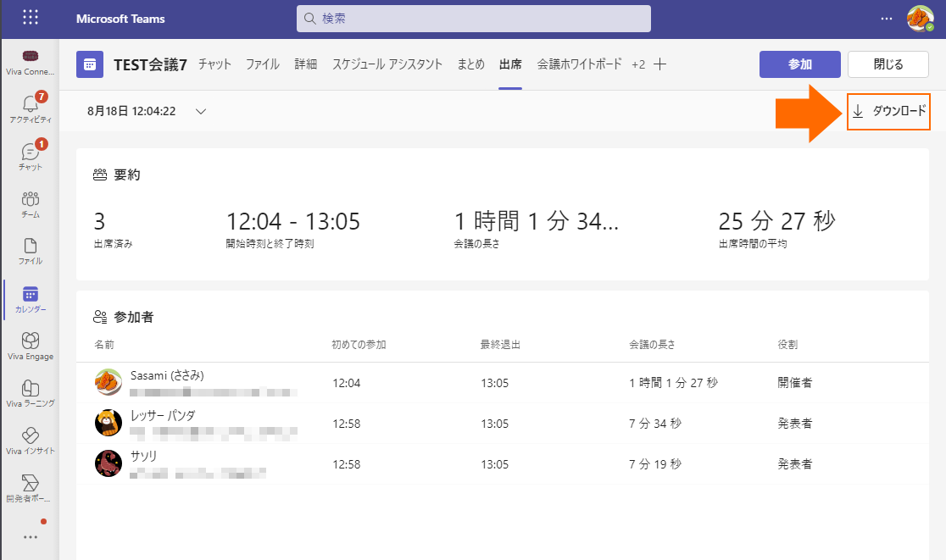
Task: Click the 参加 join button
Action: 800,64
